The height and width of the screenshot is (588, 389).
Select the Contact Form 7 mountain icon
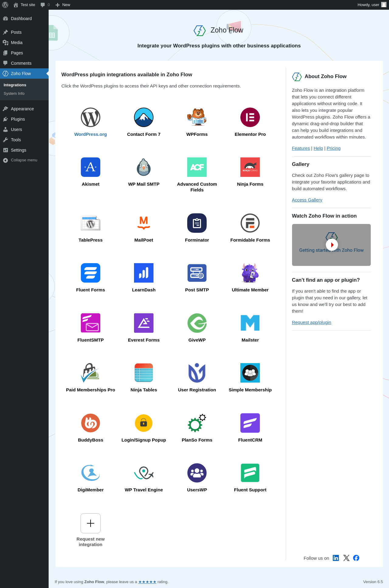point(144,117)
